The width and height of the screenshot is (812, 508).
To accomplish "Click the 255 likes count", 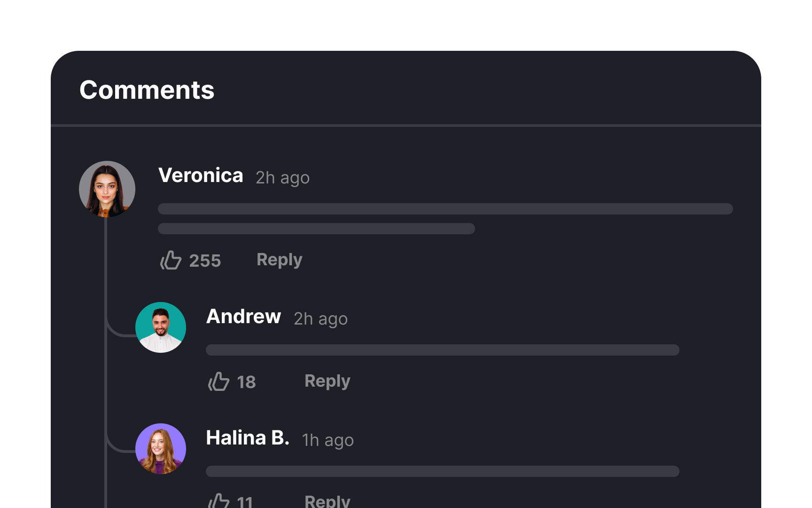I will (205, 261).
